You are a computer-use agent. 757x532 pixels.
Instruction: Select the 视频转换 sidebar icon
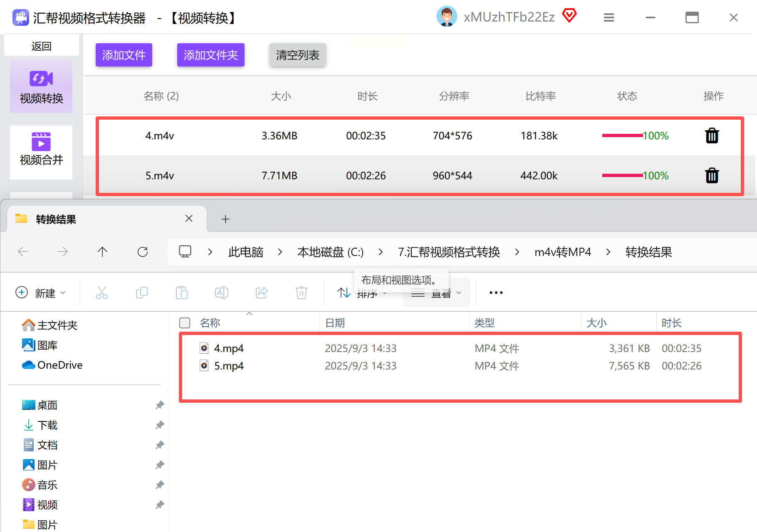click(41, 86)
